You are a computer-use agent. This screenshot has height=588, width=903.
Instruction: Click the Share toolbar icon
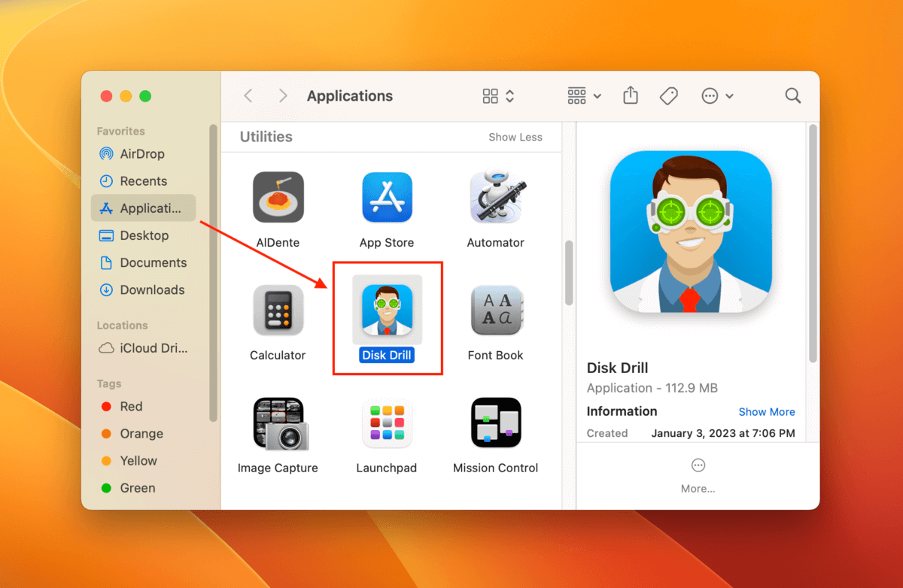(631, 95)
